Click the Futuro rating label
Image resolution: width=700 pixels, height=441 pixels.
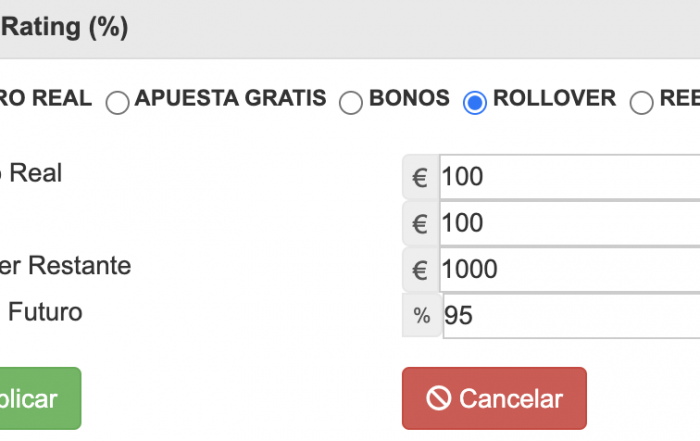tap(44, 312)
